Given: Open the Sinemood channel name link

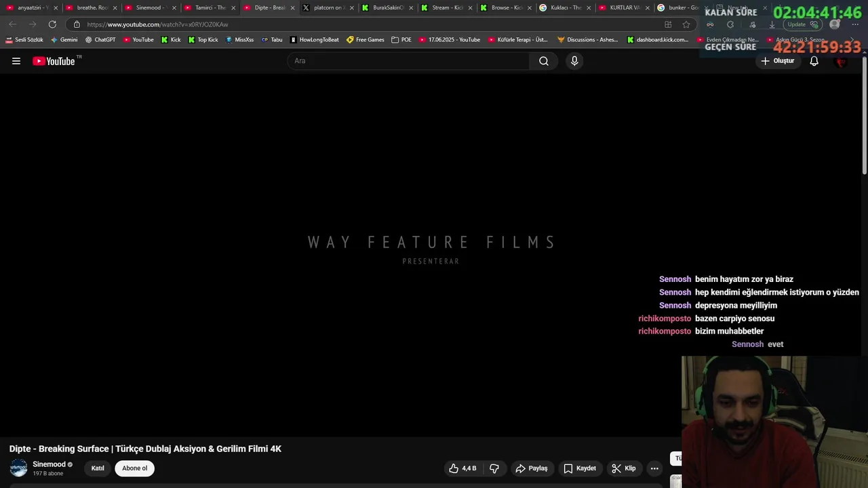Looking at the screenshot, I should coord(50,464).
